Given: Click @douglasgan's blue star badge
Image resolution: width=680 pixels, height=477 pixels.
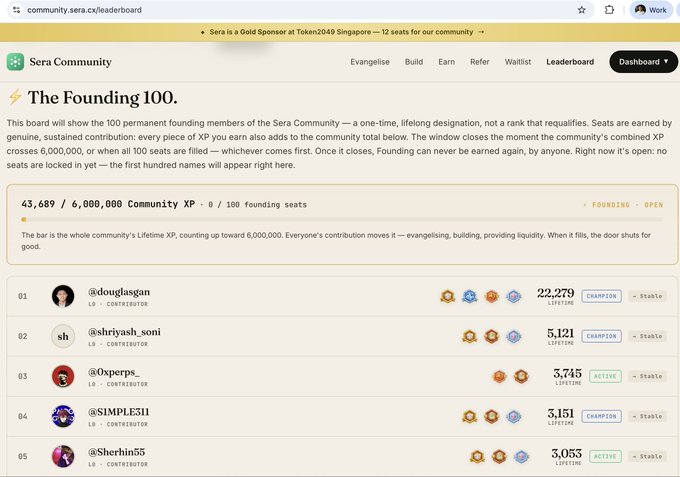Looking at the screenshot, I should [470, 297].
